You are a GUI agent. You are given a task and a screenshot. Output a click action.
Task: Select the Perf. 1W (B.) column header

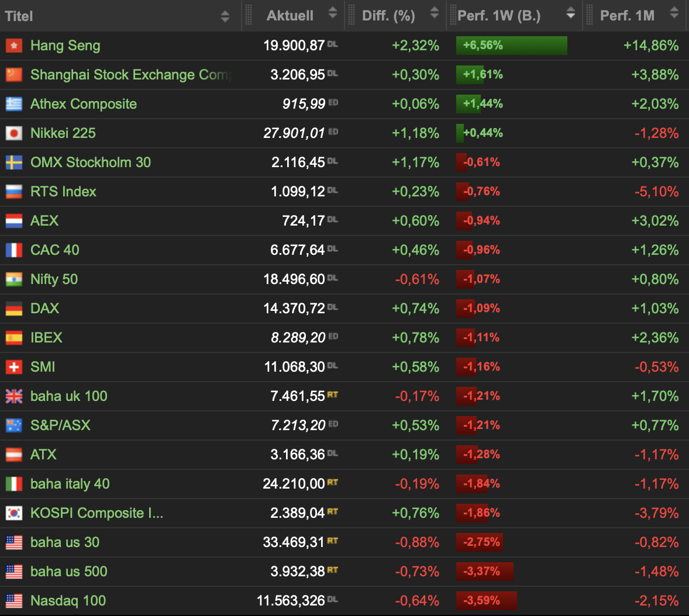click(x=499, y=16)
